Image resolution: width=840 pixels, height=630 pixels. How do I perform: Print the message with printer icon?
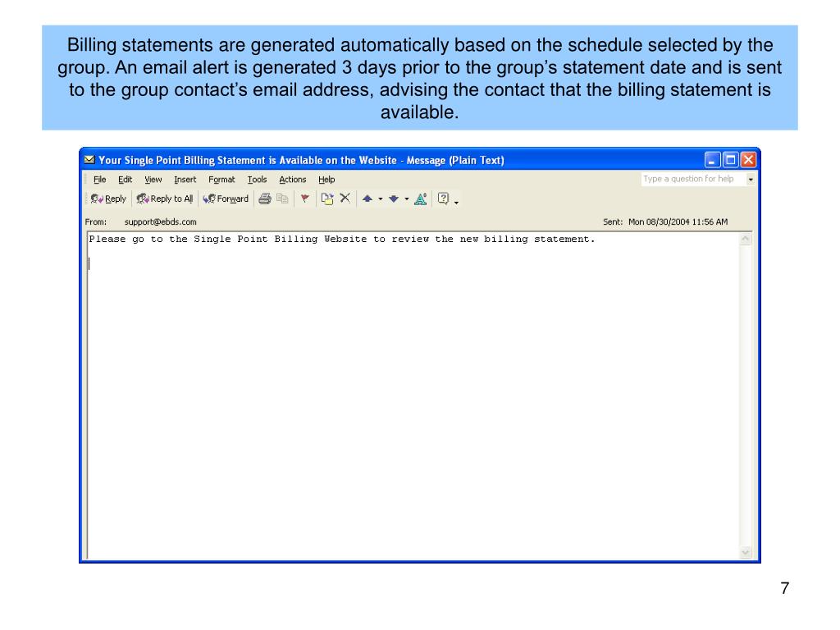265,199
